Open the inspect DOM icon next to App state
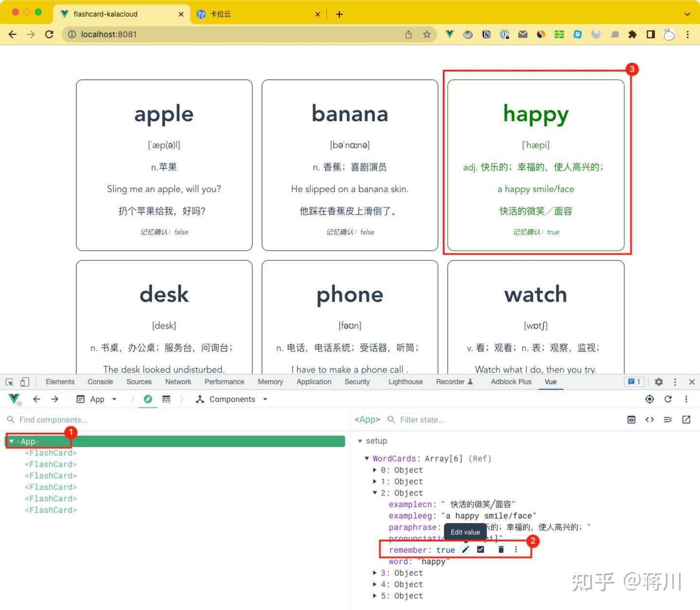 pos(631,419)
